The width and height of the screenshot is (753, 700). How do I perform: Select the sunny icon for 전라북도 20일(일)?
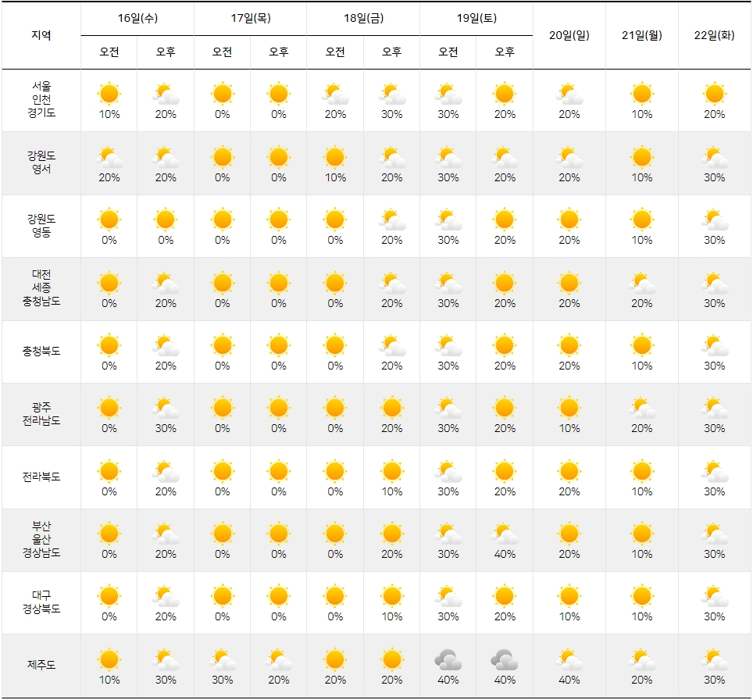click(x=569, y=471)
